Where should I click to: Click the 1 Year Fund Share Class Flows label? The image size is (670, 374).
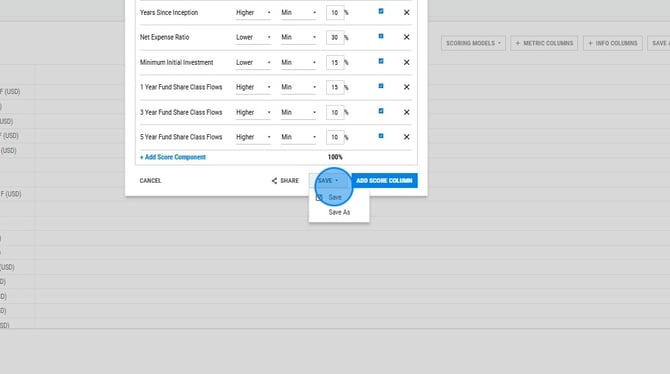coord(181,87)
